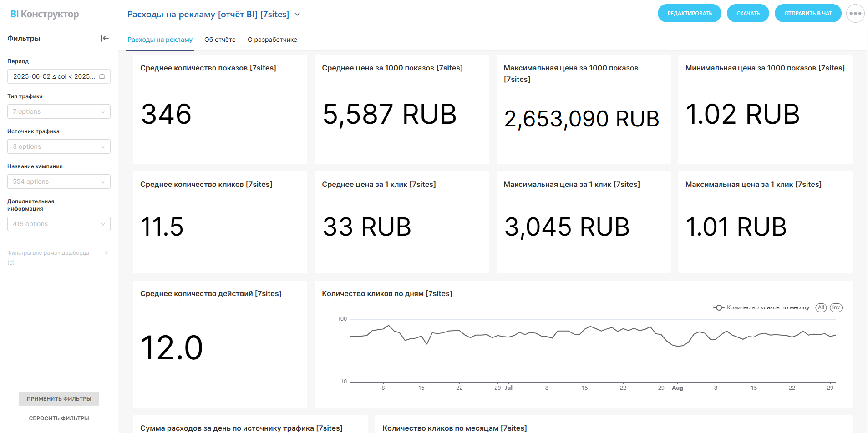Open the three-dots more options menu
Viewport: 868px width, 433px height.
pos(855,14)
